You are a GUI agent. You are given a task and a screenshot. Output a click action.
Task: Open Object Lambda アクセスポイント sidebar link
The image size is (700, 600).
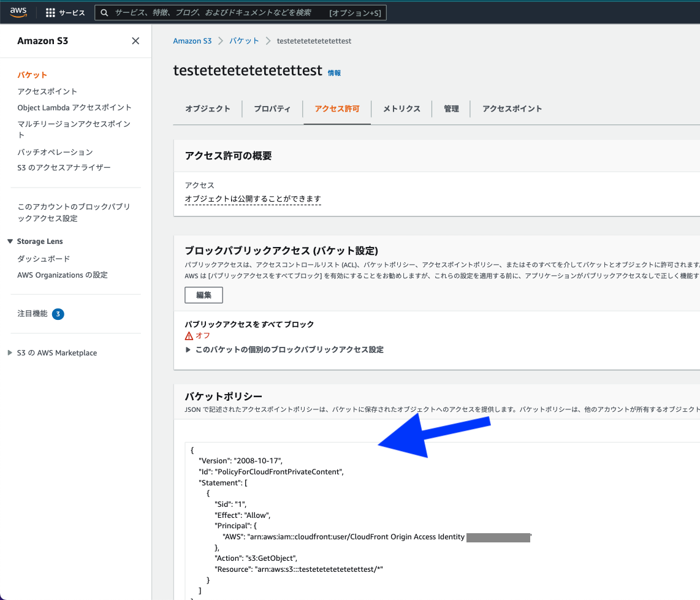click(x=75, y=108)
